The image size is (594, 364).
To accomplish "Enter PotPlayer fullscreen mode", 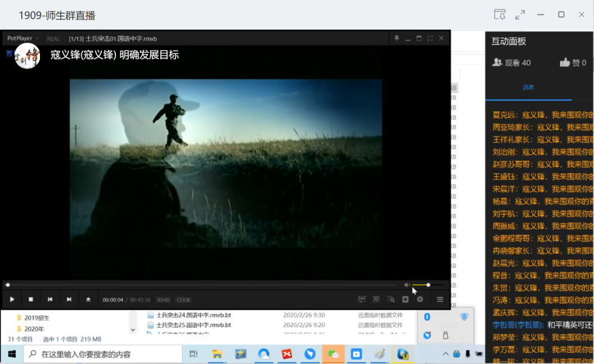I will coord(430,38).
